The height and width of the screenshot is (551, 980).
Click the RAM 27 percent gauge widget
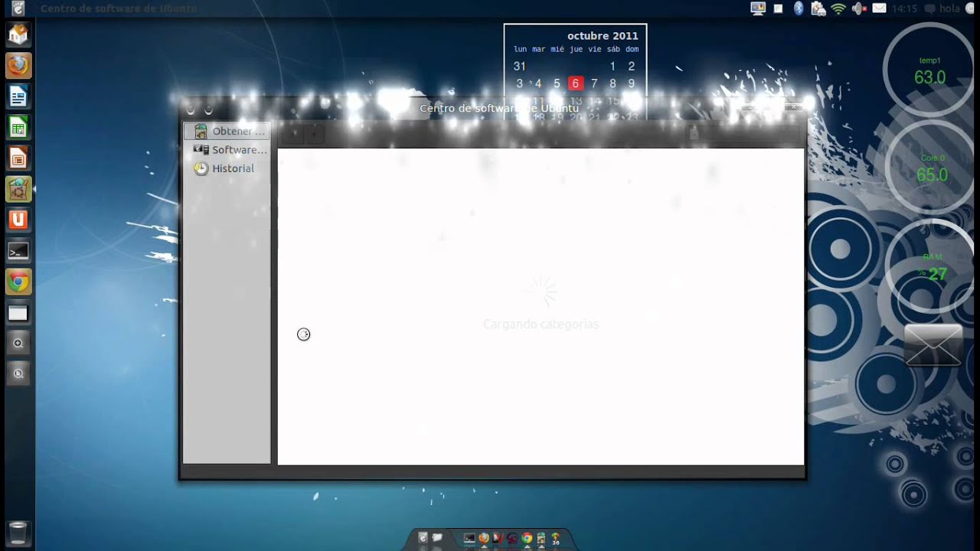click(x=933, y=266)
